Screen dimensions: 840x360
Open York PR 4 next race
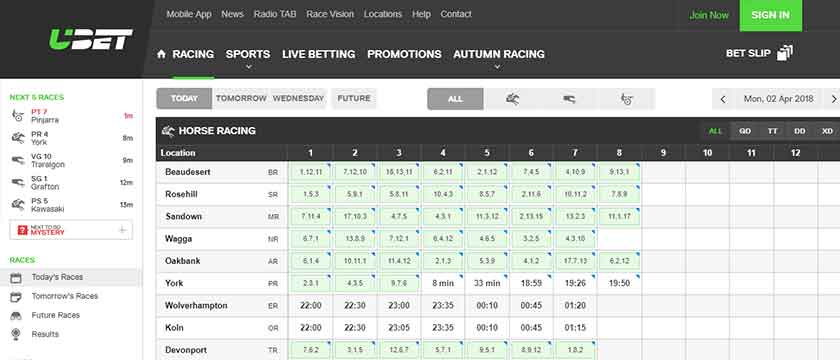tap(72, 138)
